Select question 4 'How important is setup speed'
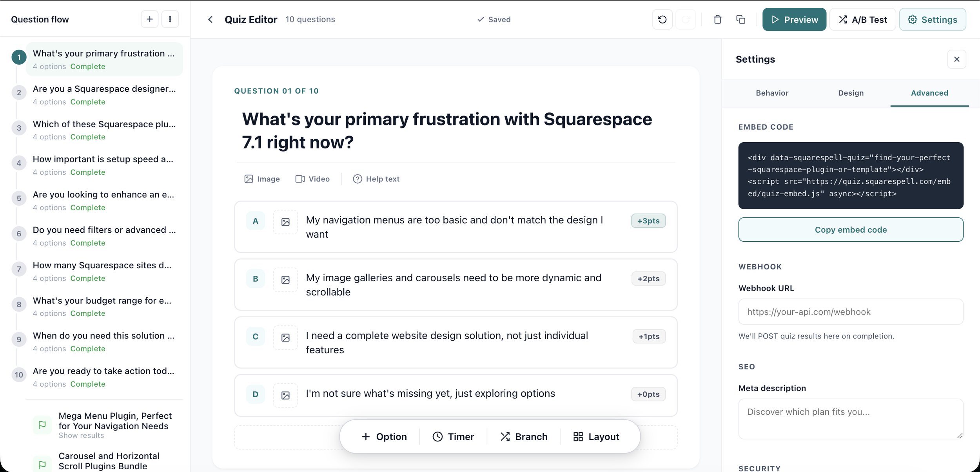This screenshot has width=980, height=472. pos(104,165)
